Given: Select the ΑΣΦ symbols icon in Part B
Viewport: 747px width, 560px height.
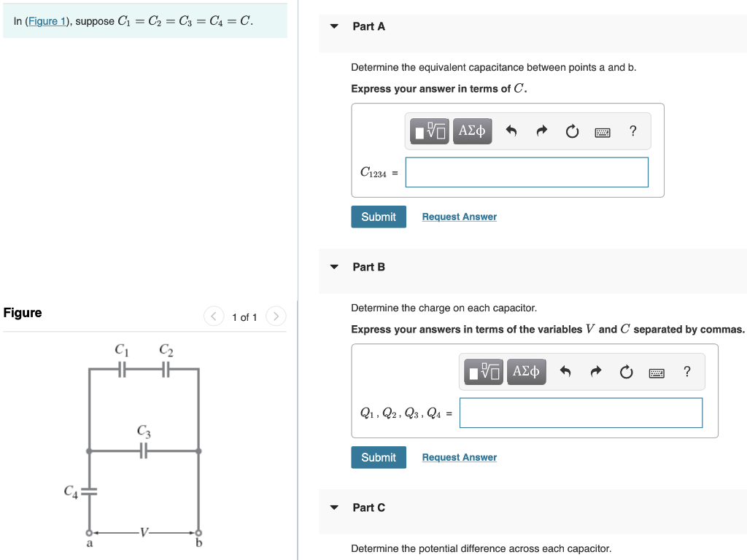Looking at the screenshot, I should [x=527, y=371].
